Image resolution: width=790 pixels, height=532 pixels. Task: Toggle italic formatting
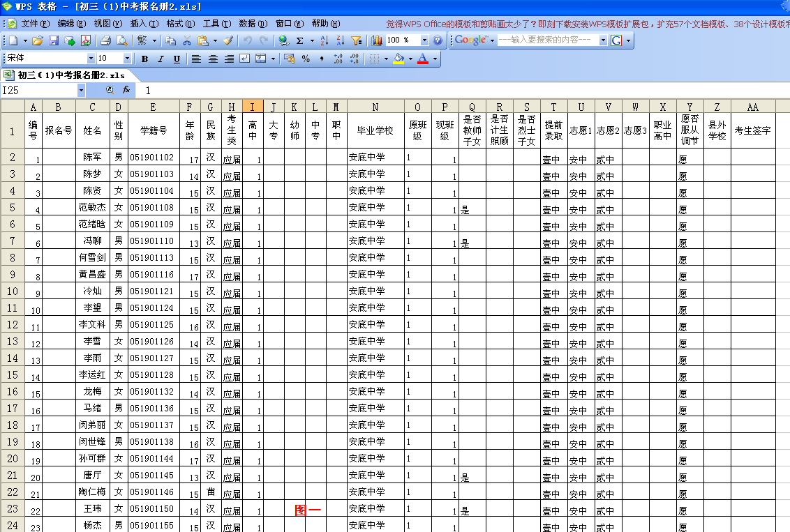pyautogui.click(x=160, y=59)
